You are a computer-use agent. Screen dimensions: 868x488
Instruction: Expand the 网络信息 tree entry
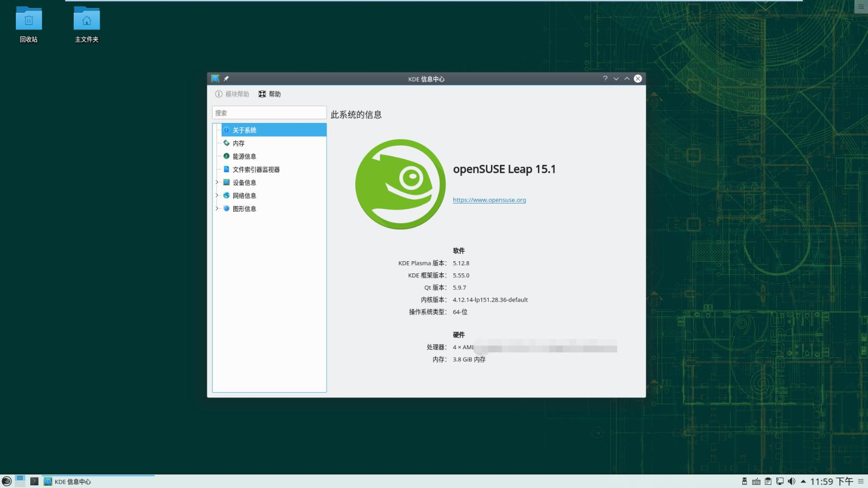point(217,196)
